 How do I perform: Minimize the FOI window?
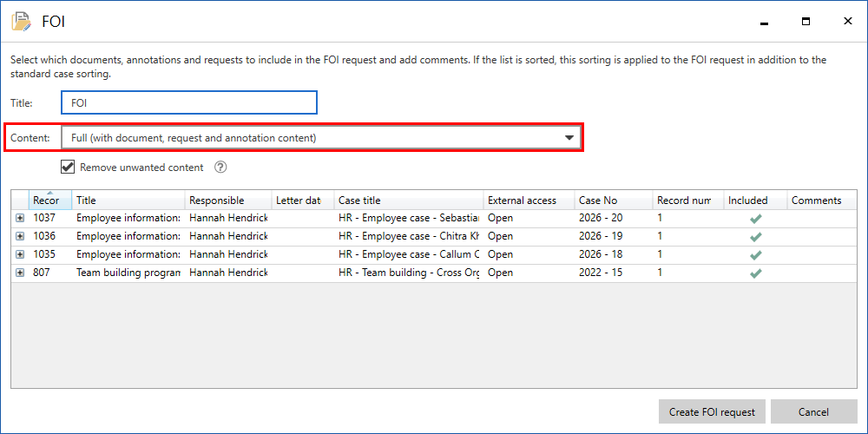[764, 23]
